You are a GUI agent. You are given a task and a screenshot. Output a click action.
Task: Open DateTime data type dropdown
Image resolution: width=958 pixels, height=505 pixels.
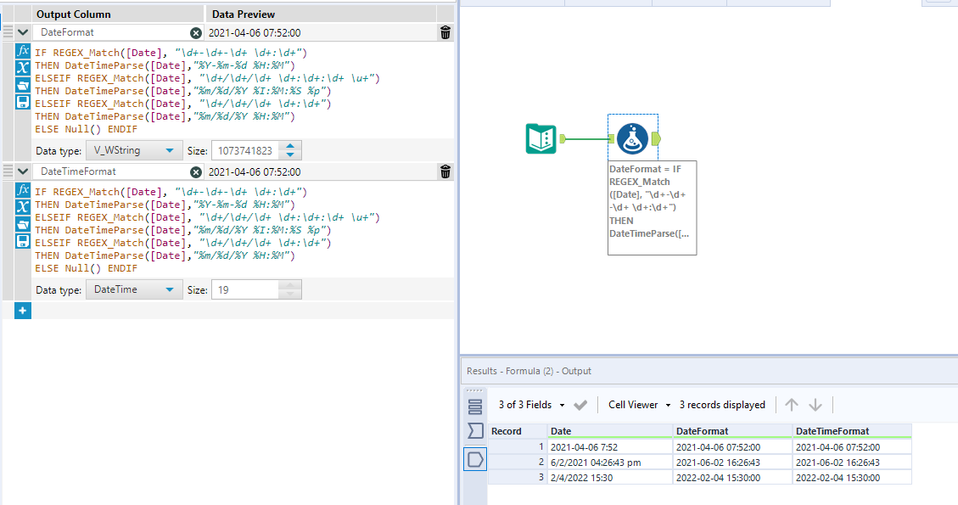(x=134, y=289)
